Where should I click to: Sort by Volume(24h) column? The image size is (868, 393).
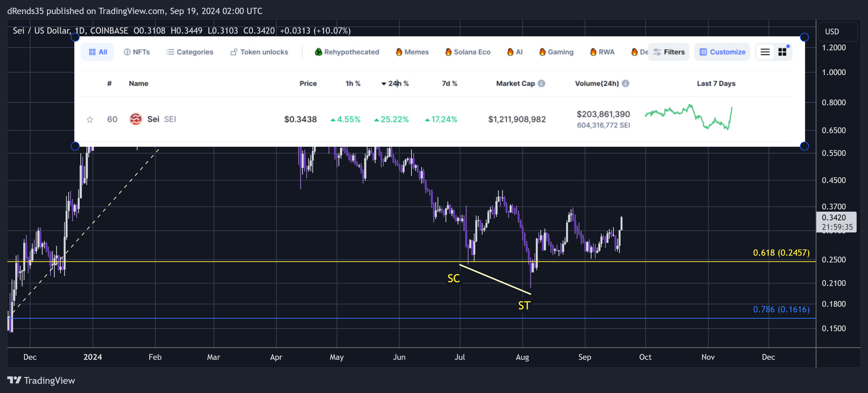coord(597,83)
